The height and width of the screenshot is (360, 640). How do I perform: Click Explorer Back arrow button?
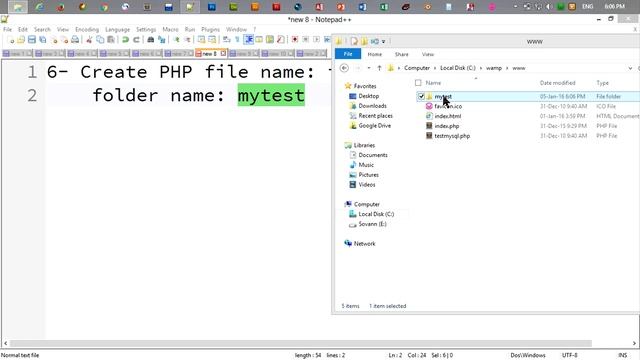point(344,68)
